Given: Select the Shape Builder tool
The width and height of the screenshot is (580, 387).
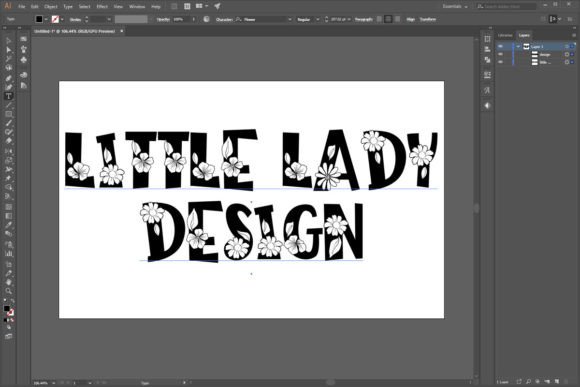Looking at the screenshot, I should click(x=8, y=188).
